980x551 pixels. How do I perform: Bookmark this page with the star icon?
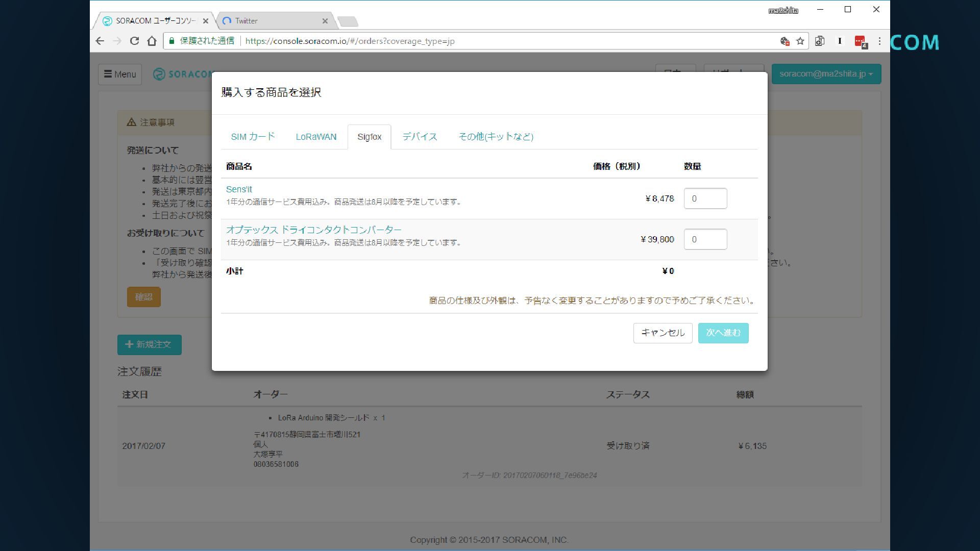click(x=800, y=41)
